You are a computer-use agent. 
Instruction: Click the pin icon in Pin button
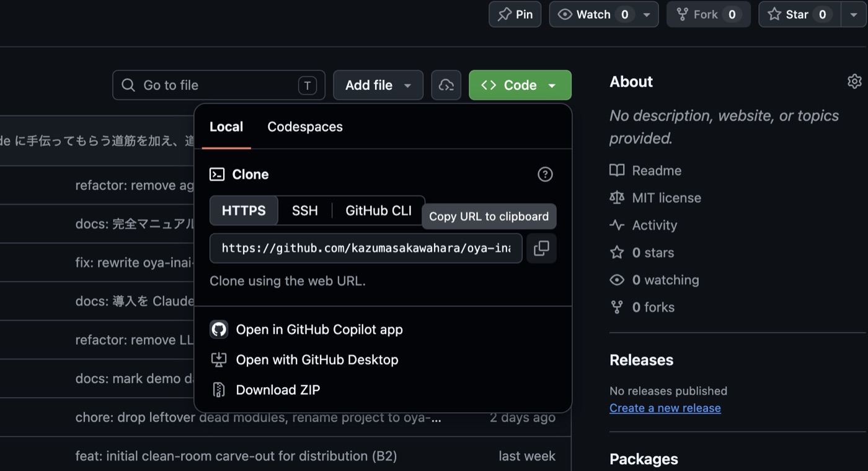pos(505,14)
